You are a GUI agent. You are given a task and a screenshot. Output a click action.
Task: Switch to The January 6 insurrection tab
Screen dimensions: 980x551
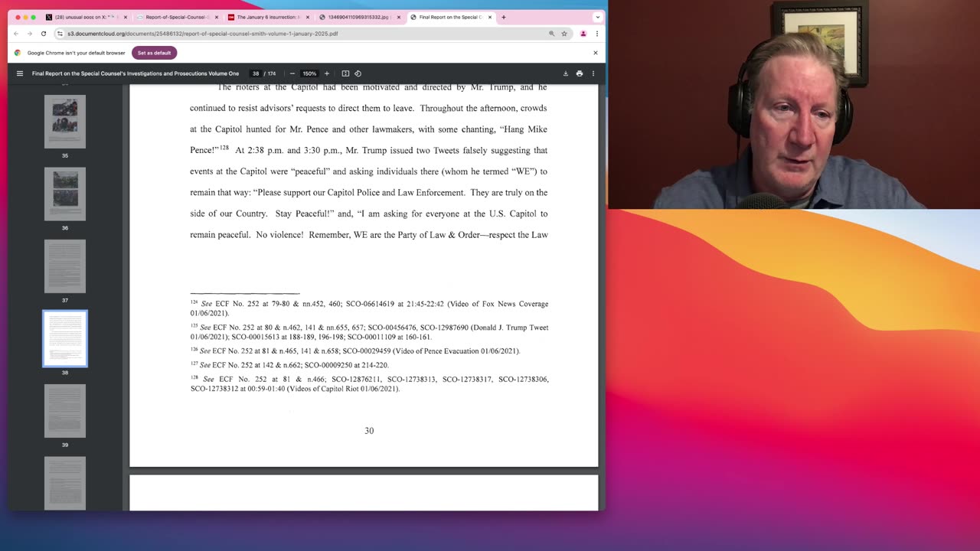[269, 17]
